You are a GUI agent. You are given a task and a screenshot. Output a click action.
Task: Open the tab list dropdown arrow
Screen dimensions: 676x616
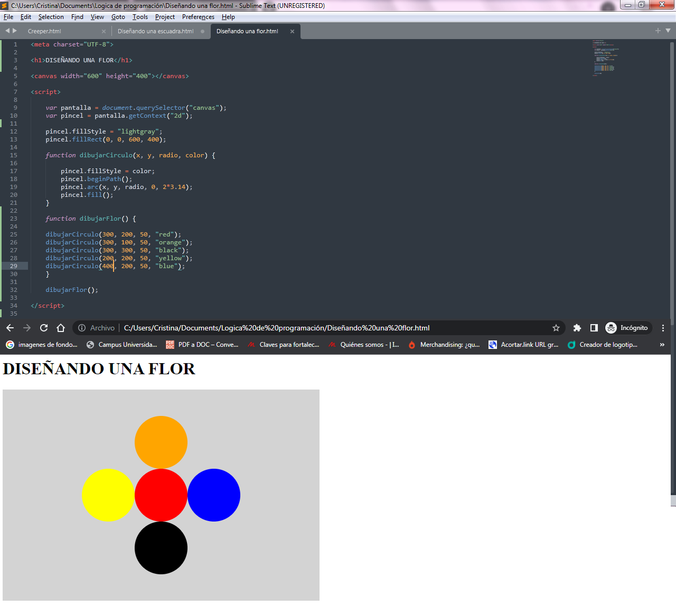pos(668,31)
